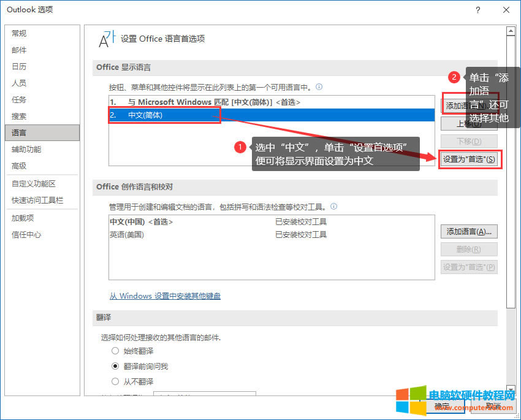Open 自定义功能区 settings

point(42,183)
